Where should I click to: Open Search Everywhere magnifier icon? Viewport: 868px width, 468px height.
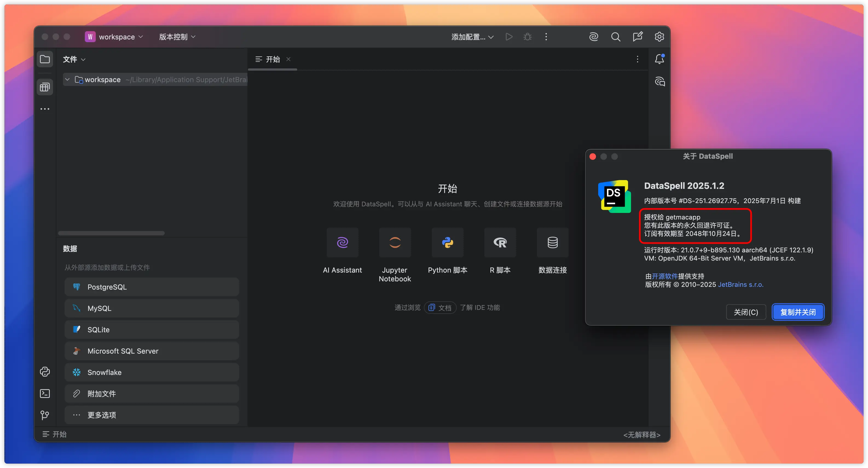tap(616, 37)
